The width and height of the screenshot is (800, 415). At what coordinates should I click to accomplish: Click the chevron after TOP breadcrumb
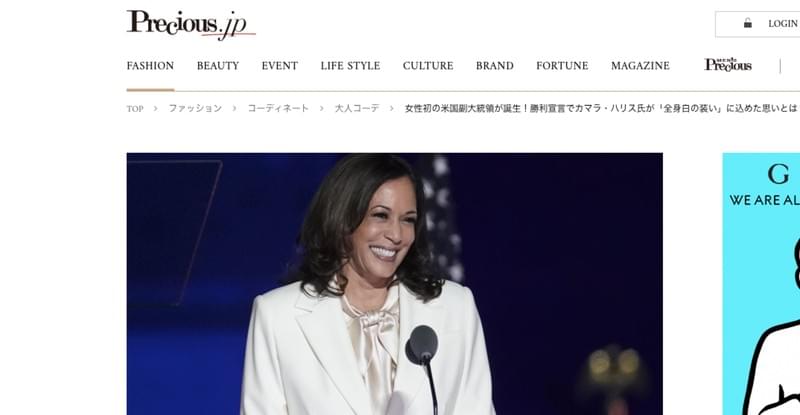point(156,109)
